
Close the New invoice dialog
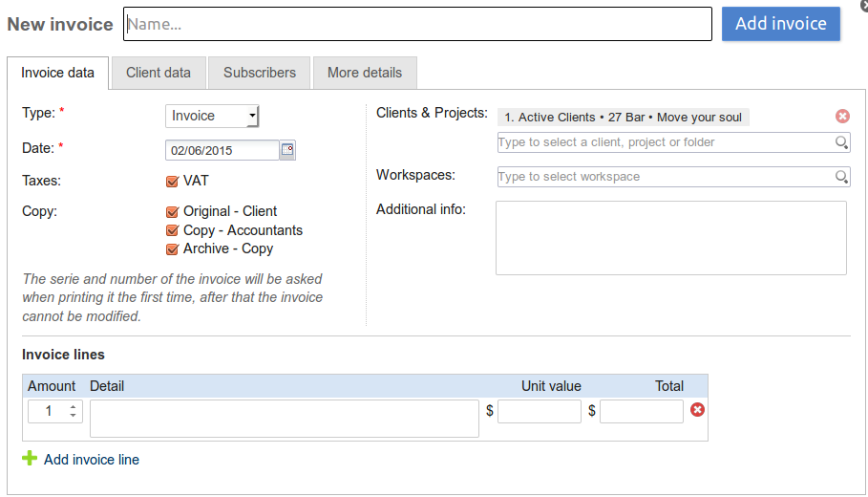click(x=863, y=5)
